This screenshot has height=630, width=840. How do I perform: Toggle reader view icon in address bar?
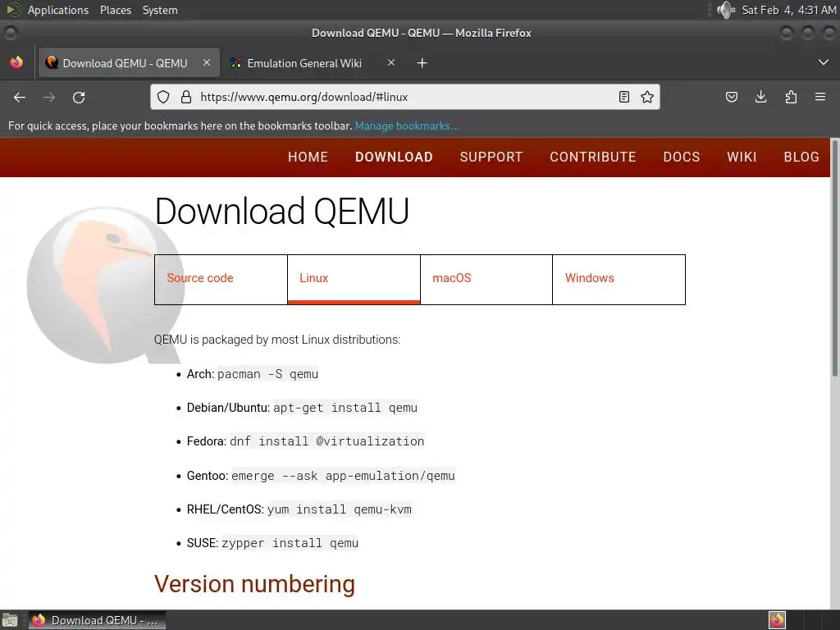tap(624, 97)
